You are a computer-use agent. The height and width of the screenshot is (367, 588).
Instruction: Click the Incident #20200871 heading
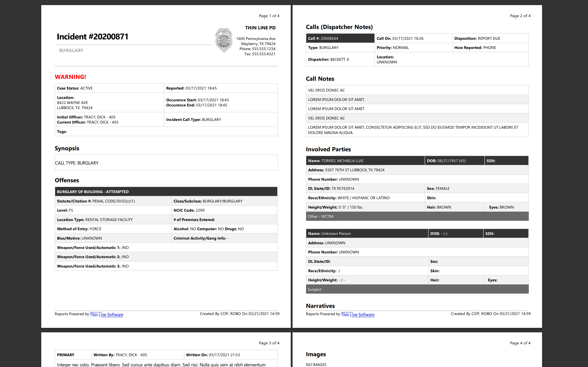[x=92, y=37]
